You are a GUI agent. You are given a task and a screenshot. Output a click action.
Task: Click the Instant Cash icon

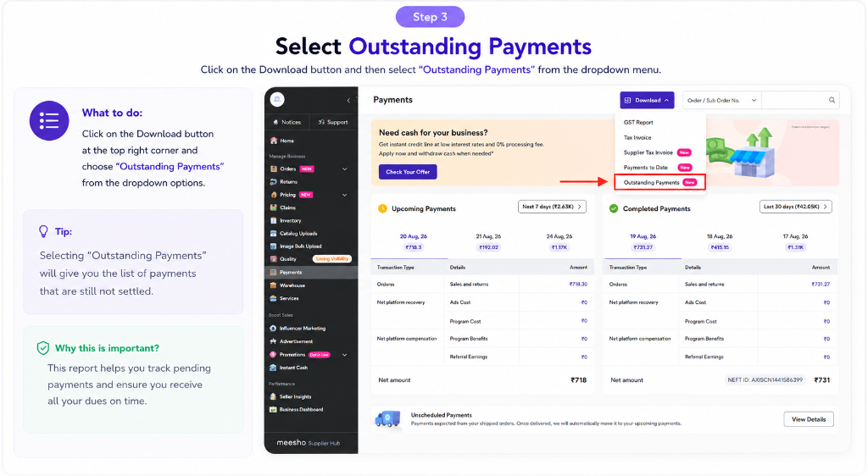pos(273,367)
